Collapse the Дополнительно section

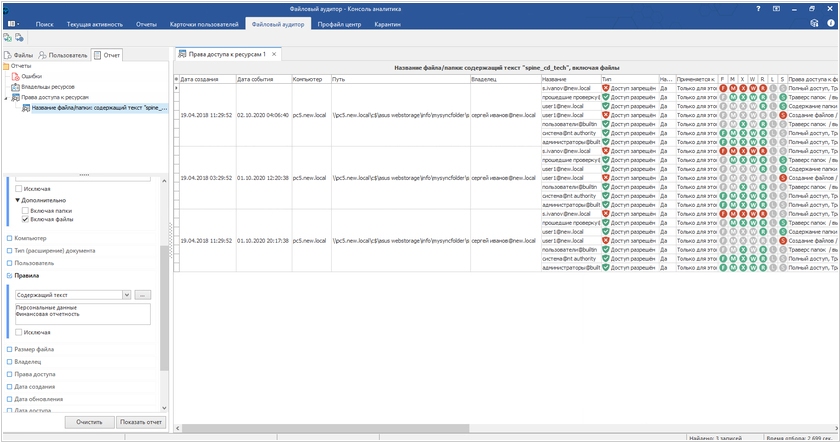pyautogui.click(x=18, y=200)
